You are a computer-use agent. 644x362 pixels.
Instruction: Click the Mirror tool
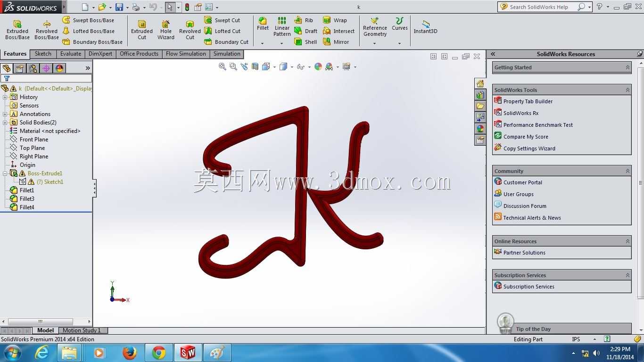(x=336, y=42)
